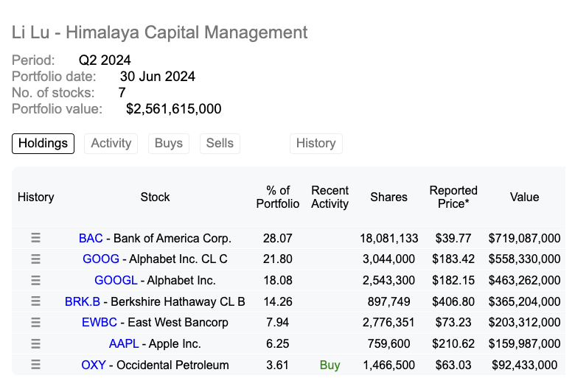Viewport: 575px width, 392px height.
Task: Click the GOOGL ticker link
Action: pos(116,280)
